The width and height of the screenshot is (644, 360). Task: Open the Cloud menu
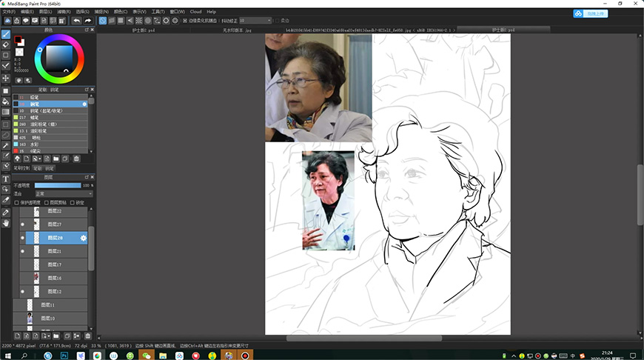click(x=195, y=12)
